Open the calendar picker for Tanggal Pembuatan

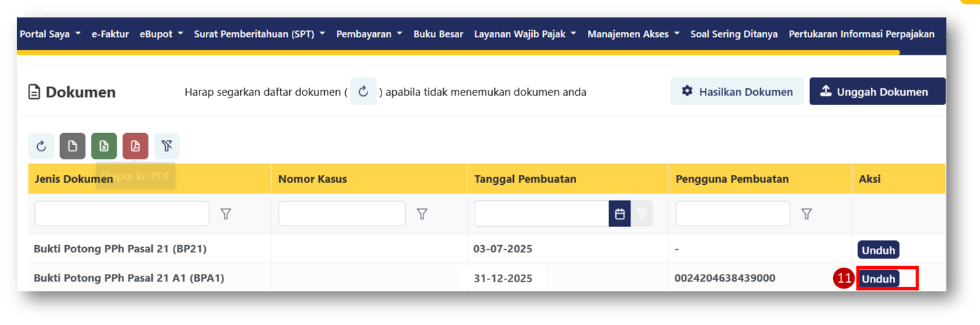619,214
